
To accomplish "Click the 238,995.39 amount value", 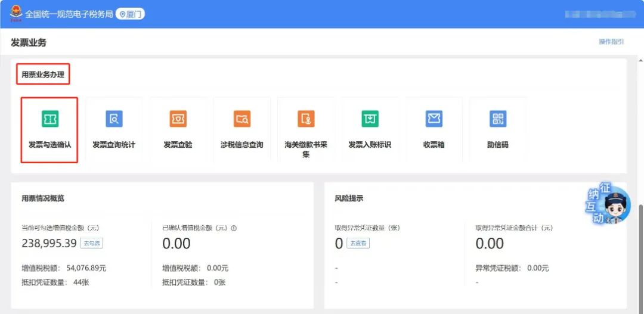I will [x=49, y=244].
